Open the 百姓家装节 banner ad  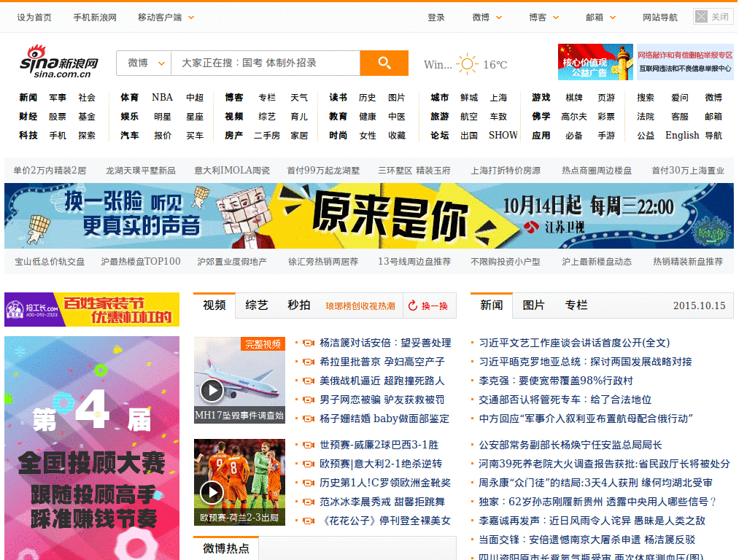pos(92,309)
